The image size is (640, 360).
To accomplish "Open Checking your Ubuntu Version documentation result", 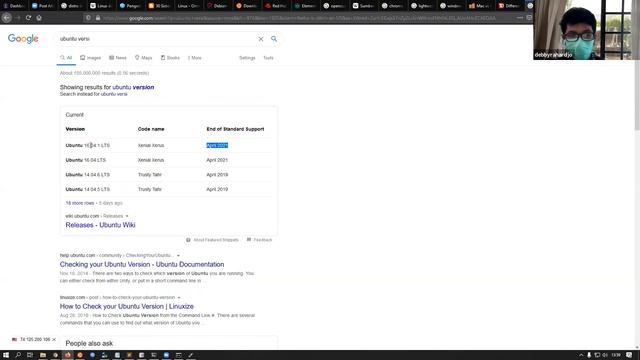I will click(142, 264).
